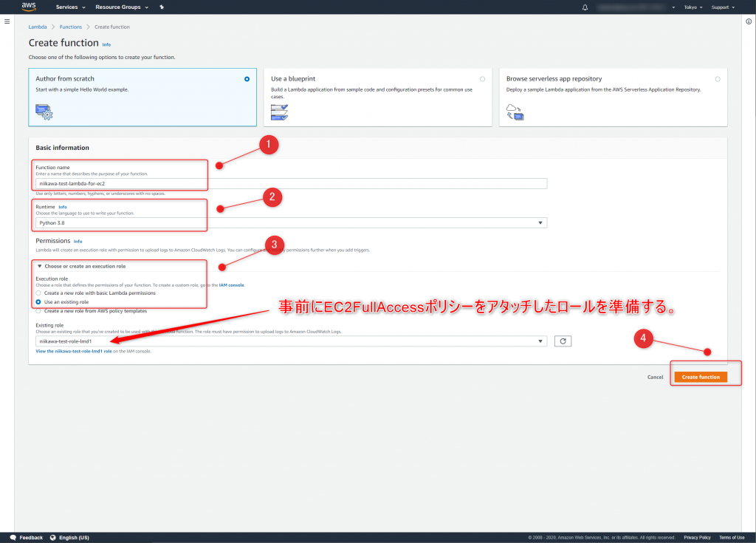756x543 pixels.
Task: Click the Cancel button
Action: click(x=656, y=377)
